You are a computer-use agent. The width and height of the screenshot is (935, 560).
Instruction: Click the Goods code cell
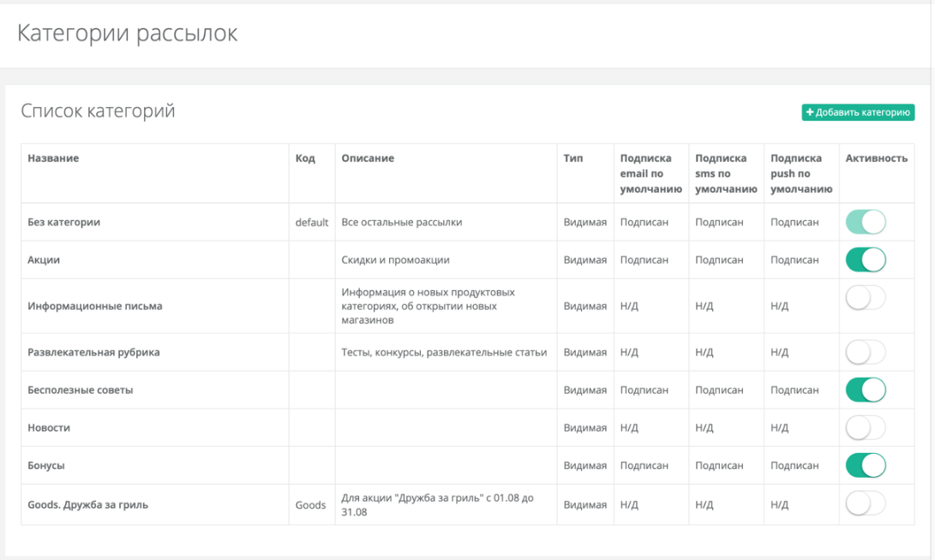click(311, 504)
